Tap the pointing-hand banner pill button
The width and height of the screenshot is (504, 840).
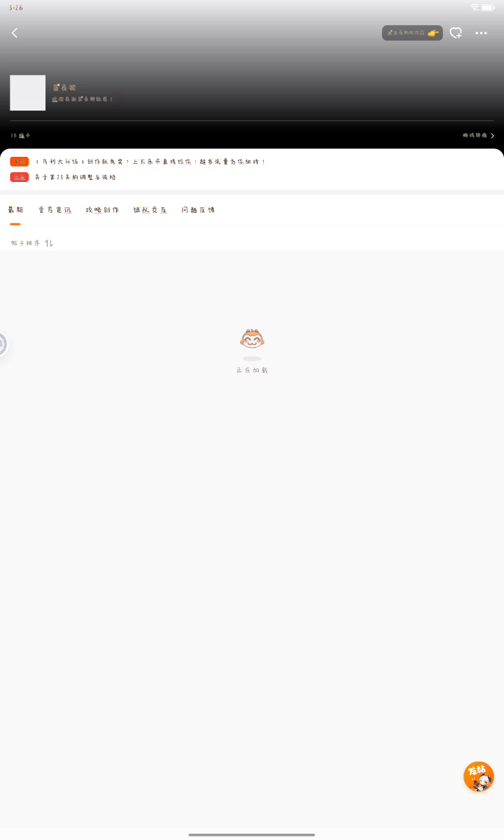pos(412,33)
